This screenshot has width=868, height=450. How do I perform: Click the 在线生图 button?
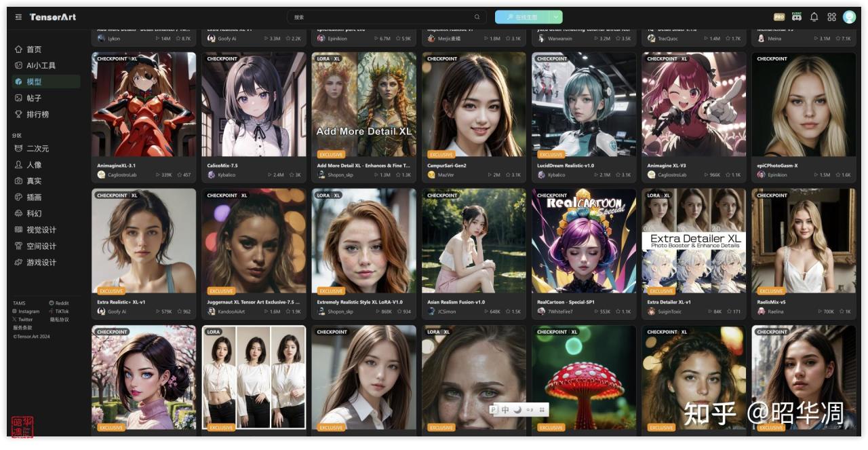(521, 17)
